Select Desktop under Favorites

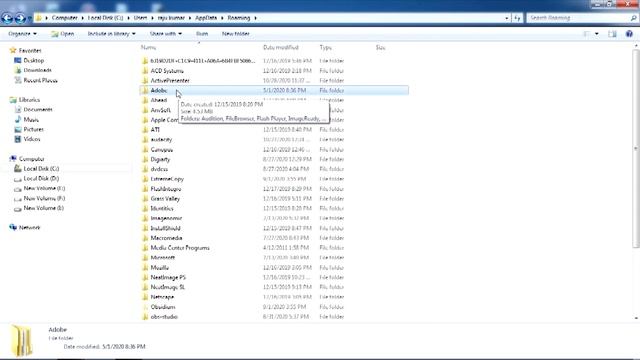pyautogui.click(x=33, y=60)
